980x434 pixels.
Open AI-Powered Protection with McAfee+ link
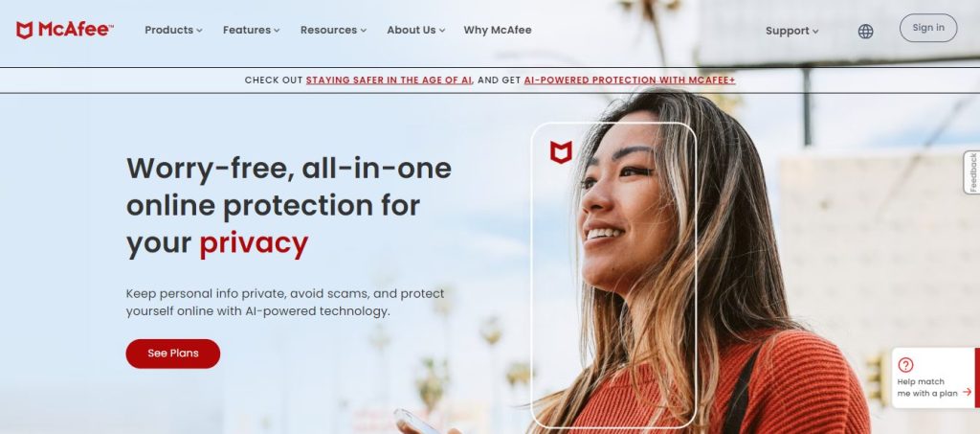pyautogui.click(x=630, y=80)
